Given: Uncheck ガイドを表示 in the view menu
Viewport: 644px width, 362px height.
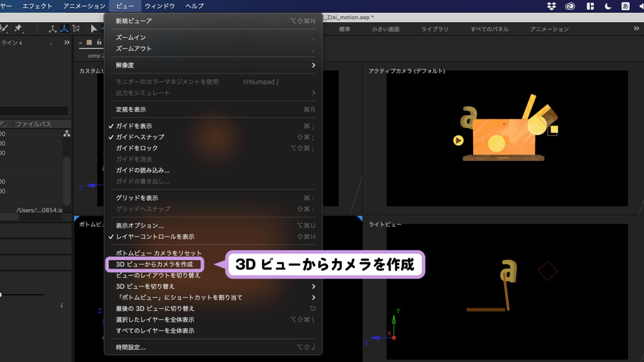Looking at the screenshot, I should (x=134, y=126).
